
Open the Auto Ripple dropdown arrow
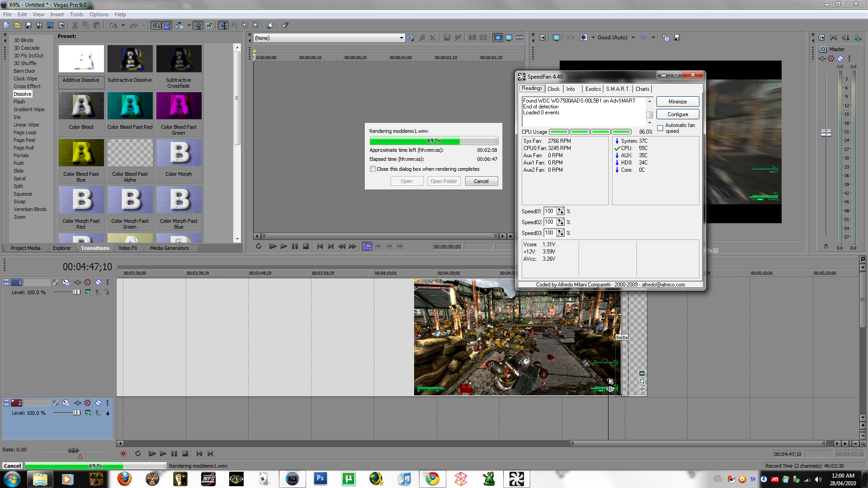pyautogui.click(x=189, y=25)
